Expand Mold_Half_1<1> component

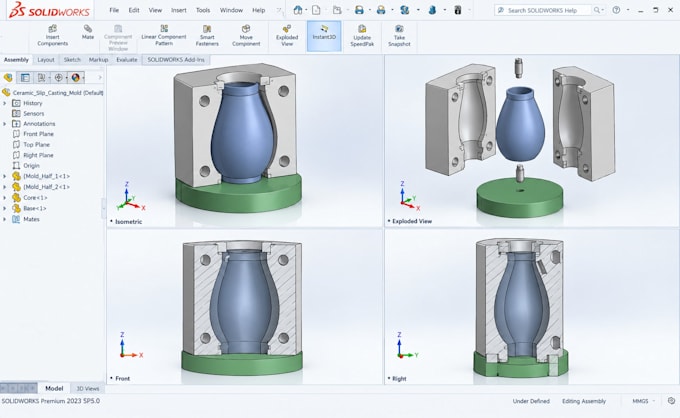pos(5,176)
